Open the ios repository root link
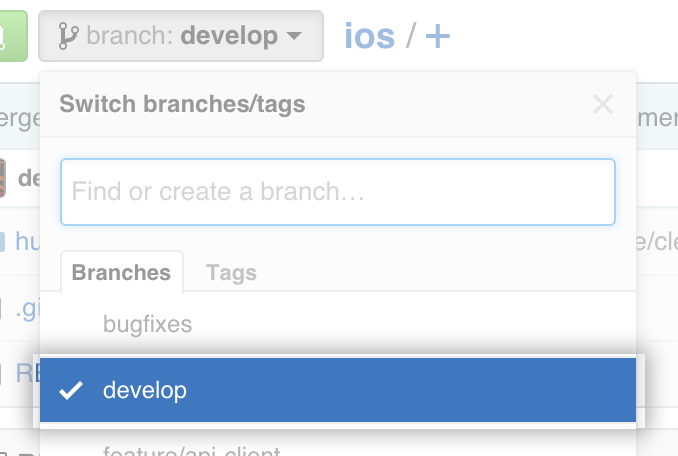The width and height of the screenshot is (678, 456). click(370, 36)
